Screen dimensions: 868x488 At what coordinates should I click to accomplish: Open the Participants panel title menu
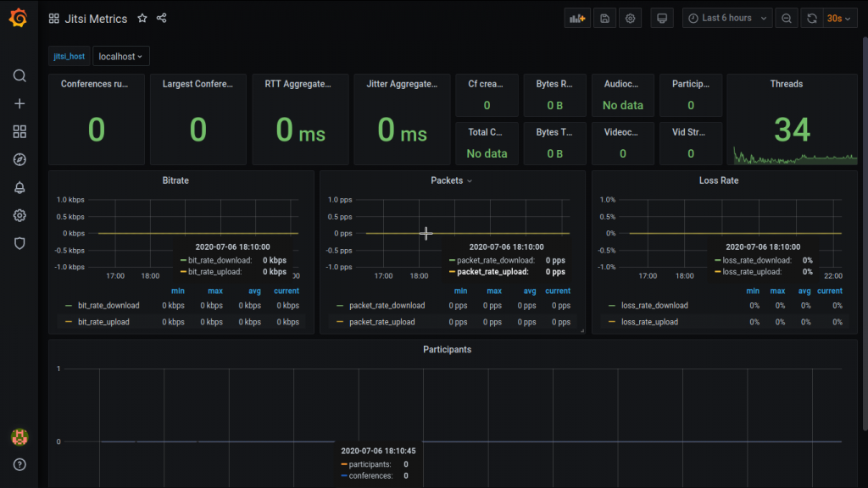(x=448, y=350)
